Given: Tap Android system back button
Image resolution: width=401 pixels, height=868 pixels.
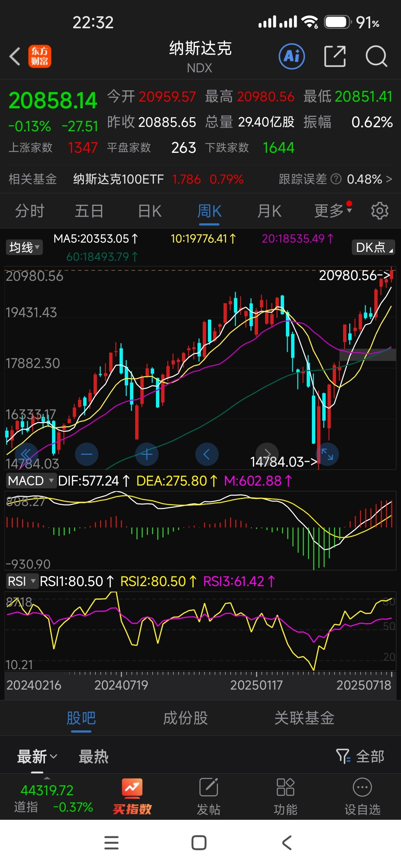Looking at the screenshot, I should point(287,843).
